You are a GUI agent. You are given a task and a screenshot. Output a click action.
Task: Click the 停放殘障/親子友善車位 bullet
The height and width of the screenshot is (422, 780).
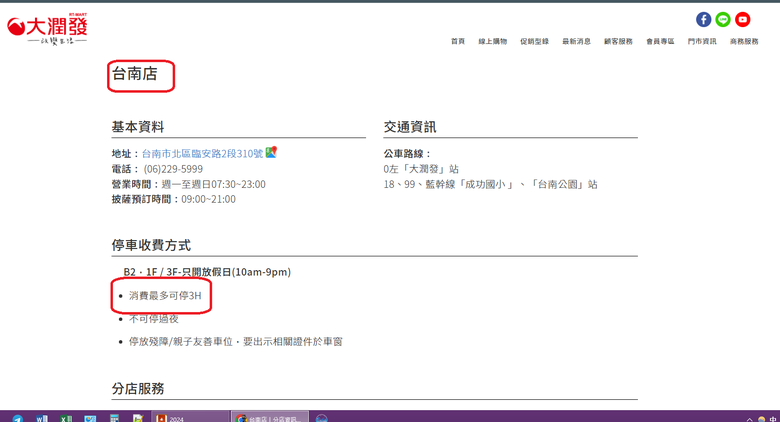235,342
